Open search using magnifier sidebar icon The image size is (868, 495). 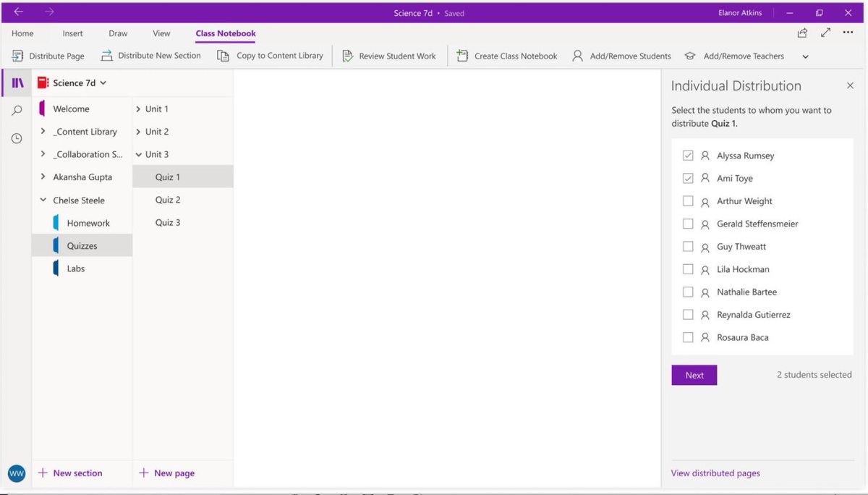point(17,111)
